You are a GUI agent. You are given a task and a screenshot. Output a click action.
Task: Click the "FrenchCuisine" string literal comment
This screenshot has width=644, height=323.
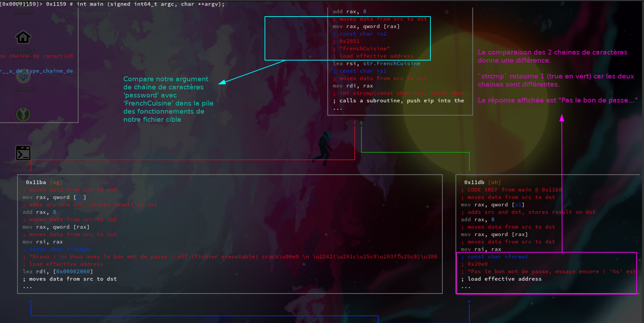(x=364, y=49)
